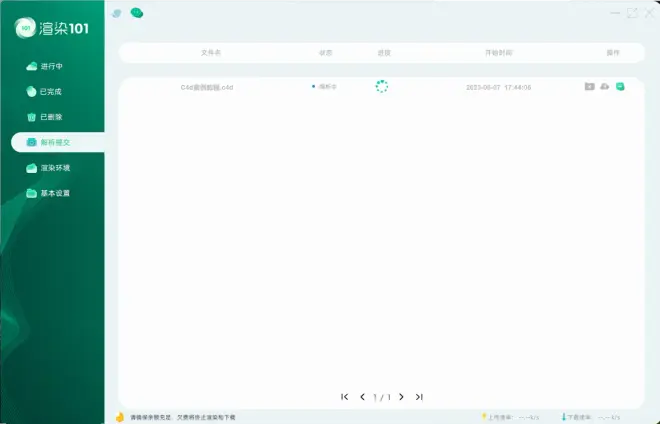Go to the next page
This screenshot has width=660, height=424.
tap(401, 397)
